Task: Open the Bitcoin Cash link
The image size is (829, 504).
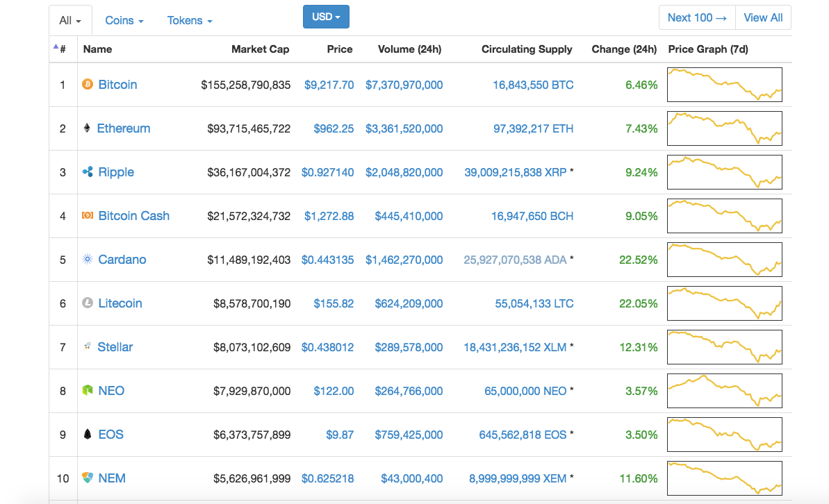Action: [133, 215]
